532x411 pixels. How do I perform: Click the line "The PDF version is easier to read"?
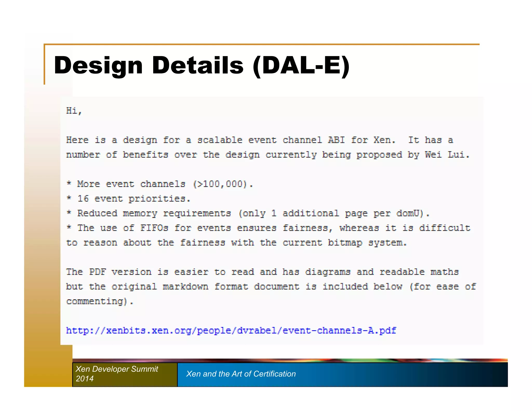click(262, 272)
